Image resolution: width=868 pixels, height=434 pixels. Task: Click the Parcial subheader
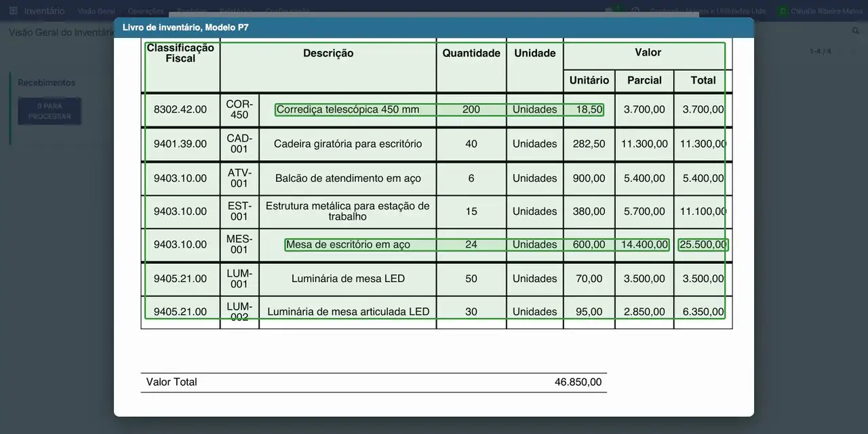pos(644,80)
